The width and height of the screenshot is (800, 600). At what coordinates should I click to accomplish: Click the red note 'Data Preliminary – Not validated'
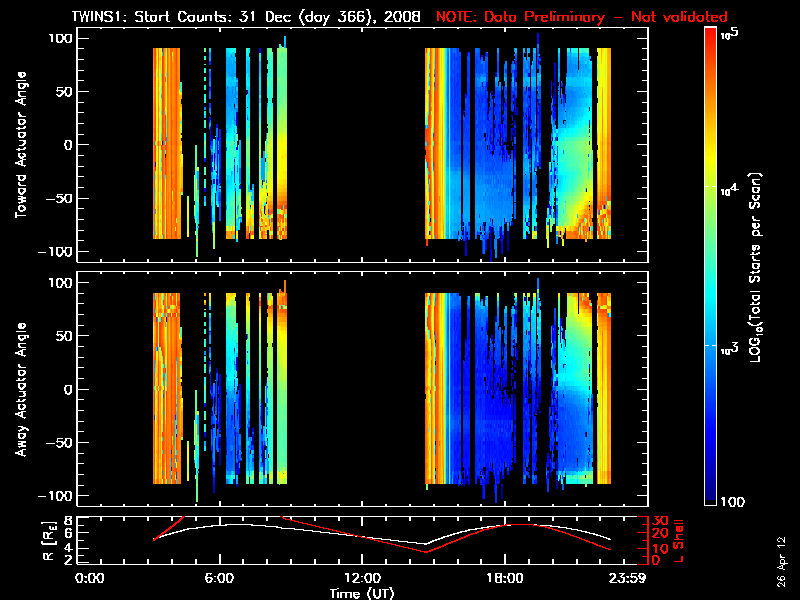606,17
